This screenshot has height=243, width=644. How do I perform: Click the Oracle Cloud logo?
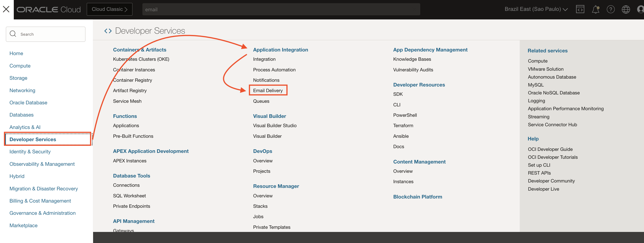pyautogui.click(x=49, y=9)
